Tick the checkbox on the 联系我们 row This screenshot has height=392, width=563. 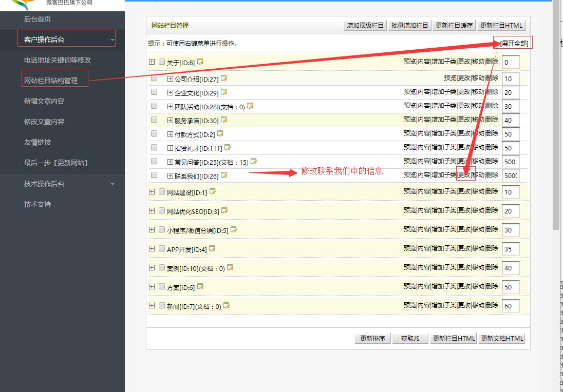[154, 175]
